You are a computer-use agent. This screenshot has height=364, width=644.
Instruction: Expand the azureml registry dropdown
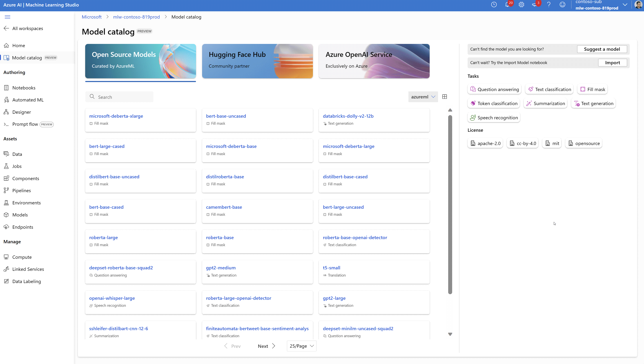click(423, 97)
